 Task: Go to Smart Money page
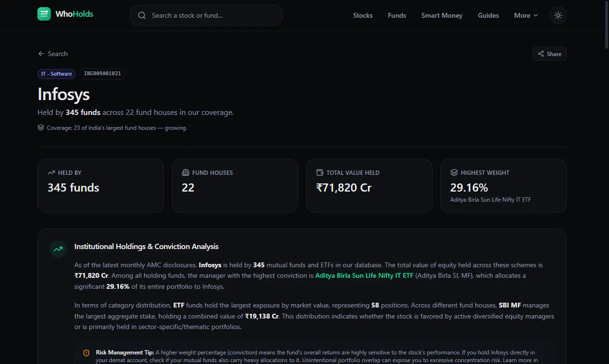click(442, 15)
